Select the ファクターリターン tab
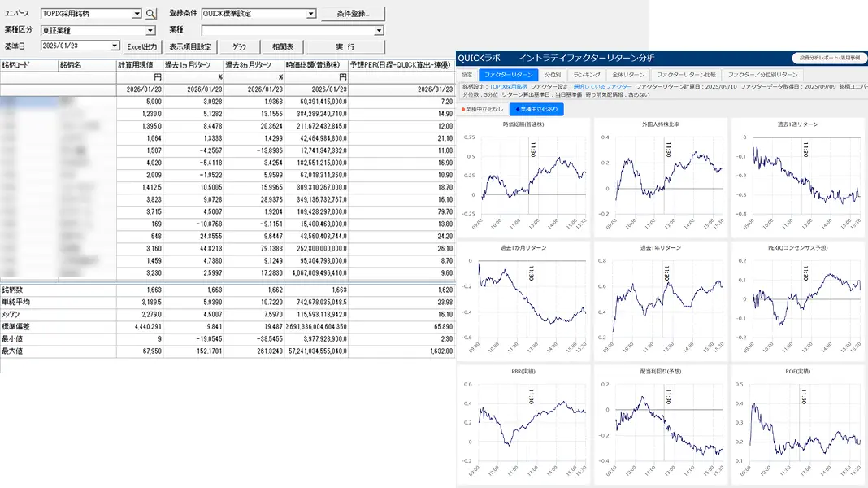Viewport: 868px width, 488px height. (508, 75)
